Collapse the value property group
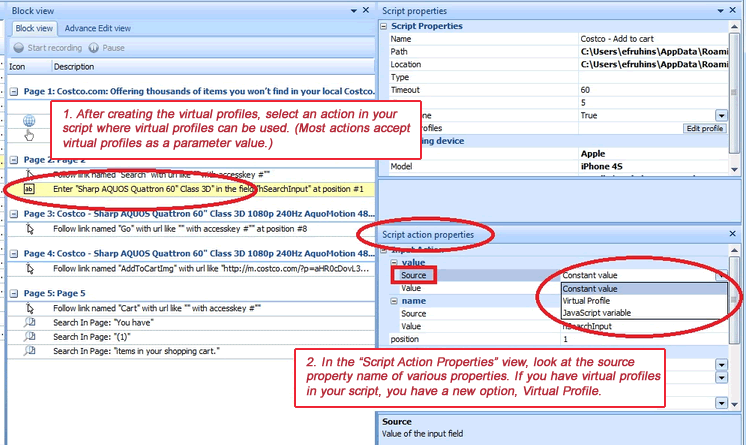The image size is (746, 445). click(394, 263)
